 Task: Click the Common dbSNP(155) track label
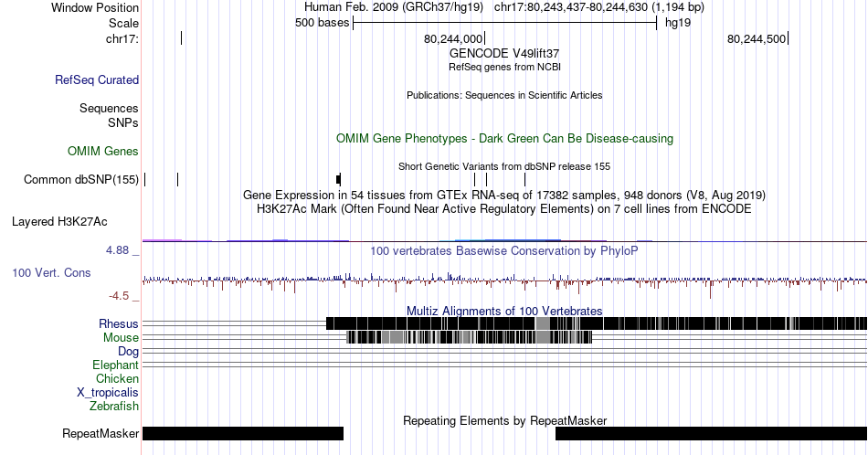81,179
